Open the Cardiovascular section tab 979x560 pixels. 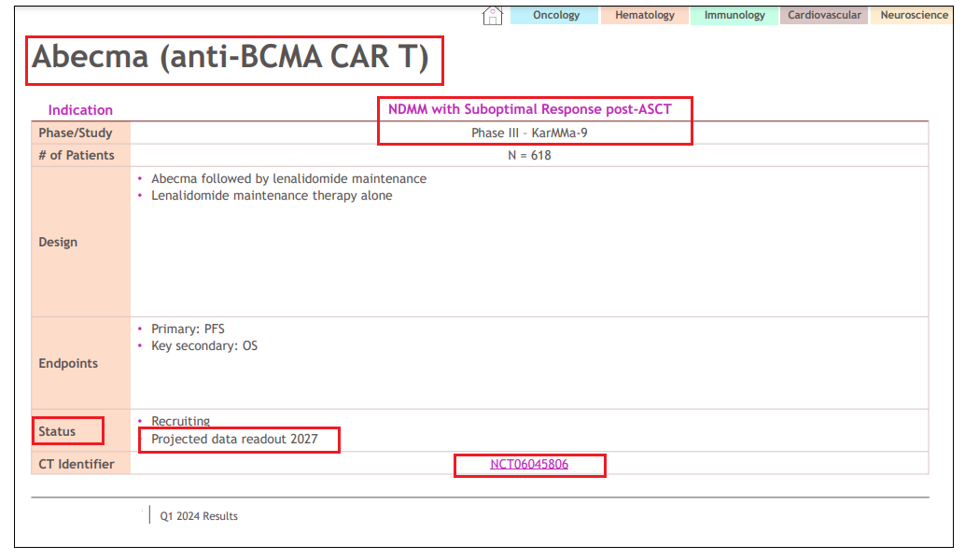click(823, 15)
